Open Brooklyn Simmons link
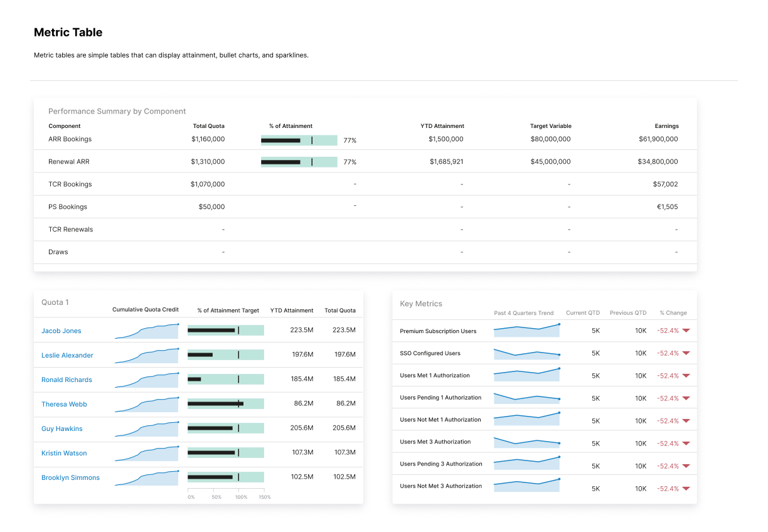This screenshot has height=532, width=768. pyautogui.click(x=70, y=477)
